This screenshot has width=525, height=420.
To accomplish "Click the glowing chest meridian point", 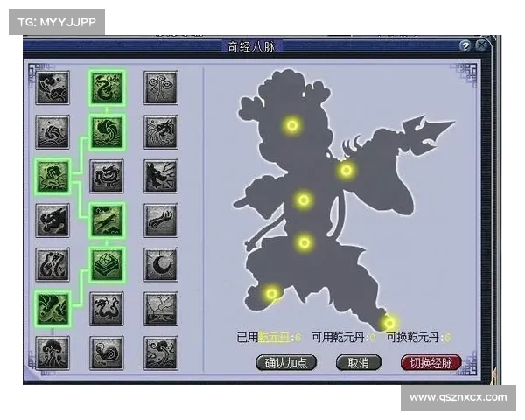I will 304,200.
